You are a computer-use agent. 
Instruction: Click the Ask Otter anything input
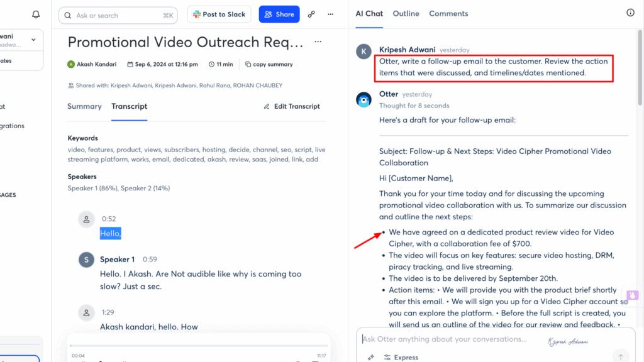tap(445, 339)
